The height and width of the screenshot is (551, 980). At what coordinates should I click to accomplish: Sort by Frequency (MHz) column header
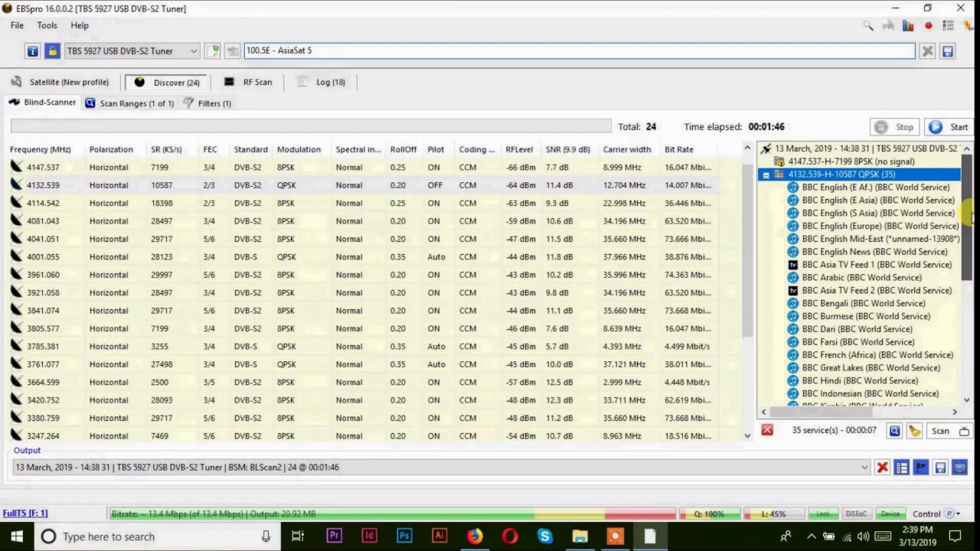pos(41,149)
